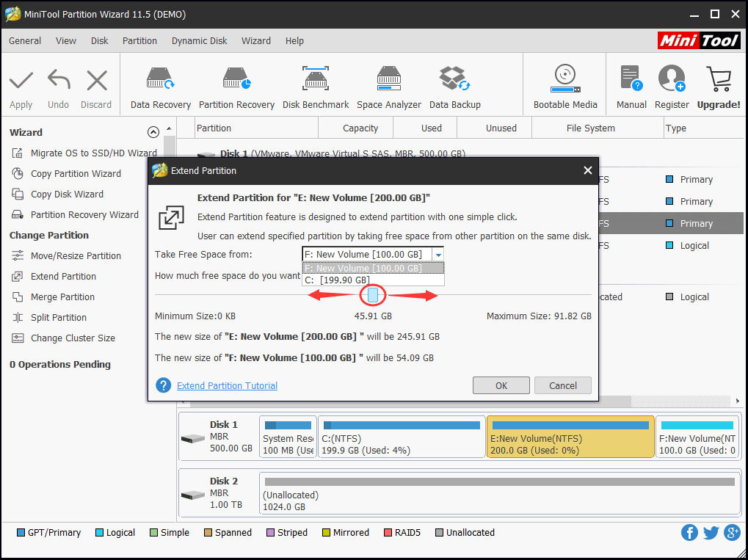Screen dimensions: 748x560
Task: Collapse the Wizard section chevron
Action: click(x=153, y=132)
